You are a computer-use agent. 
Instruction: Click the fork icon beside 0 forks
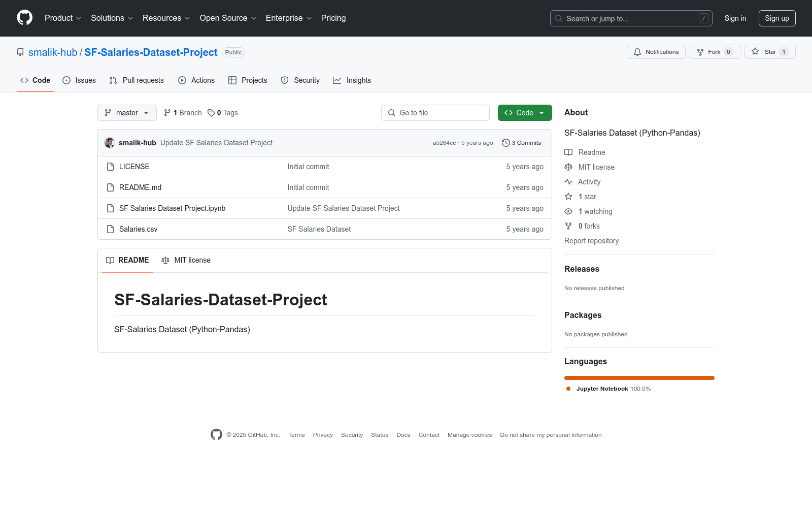[568, 226]
